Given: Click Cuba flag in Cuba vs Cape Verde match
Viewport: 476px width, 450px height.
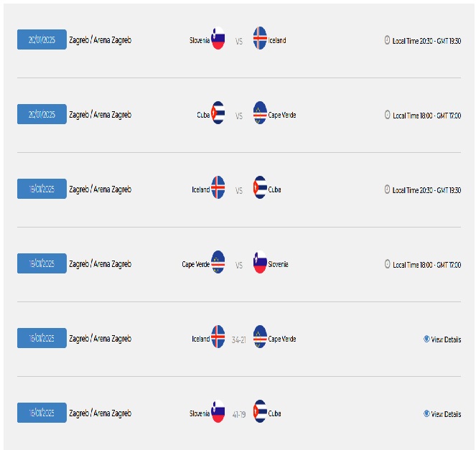Looking at the screenshot, I should (218, 113).
